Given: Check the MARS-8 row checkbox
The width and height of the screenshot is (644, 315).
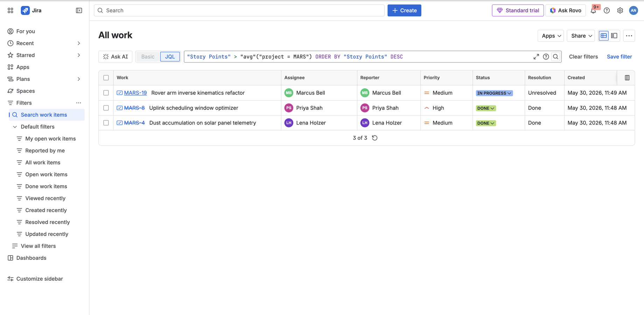Looking at the screenshot, I should 106,108.
